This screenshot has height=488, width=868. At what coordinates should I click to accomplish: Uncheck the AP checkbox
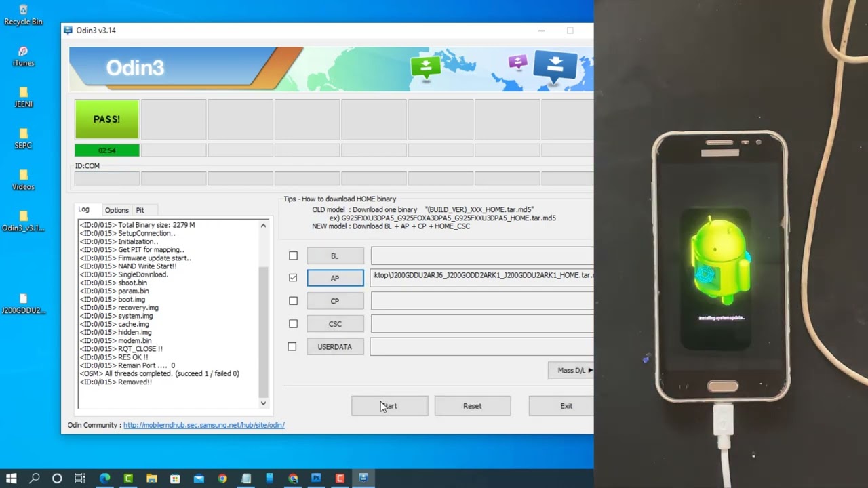pyautogui.click(x=293, y=278)
